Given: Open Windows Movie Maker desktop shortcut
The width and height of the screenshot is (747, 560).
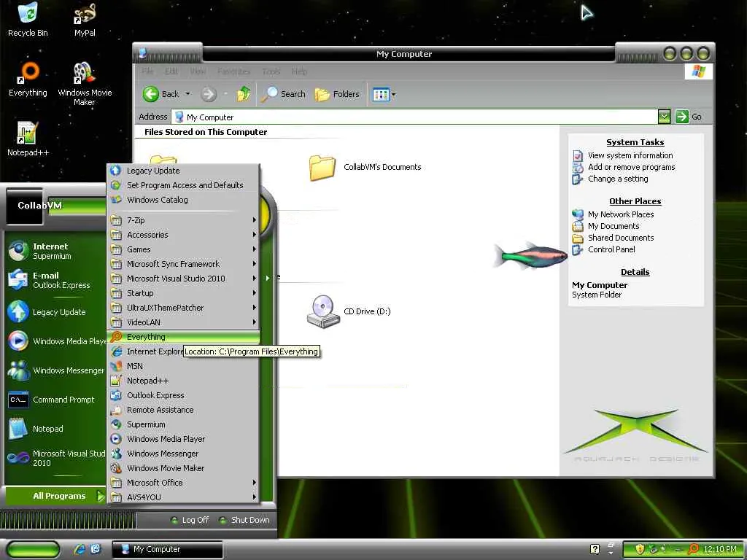Looking at the screenshot, I should point(85,84).
